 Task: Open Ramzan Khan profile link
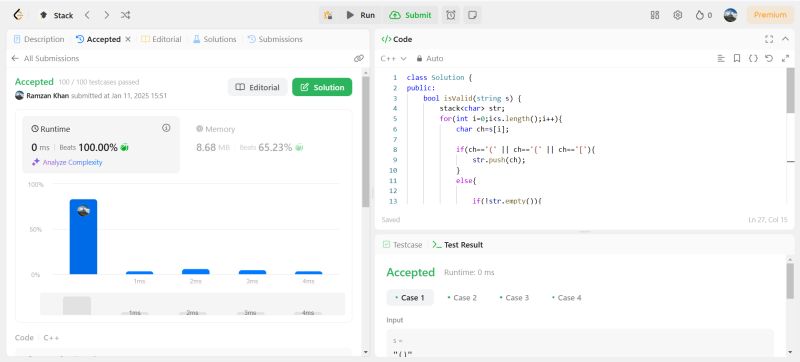click(48, 96)
